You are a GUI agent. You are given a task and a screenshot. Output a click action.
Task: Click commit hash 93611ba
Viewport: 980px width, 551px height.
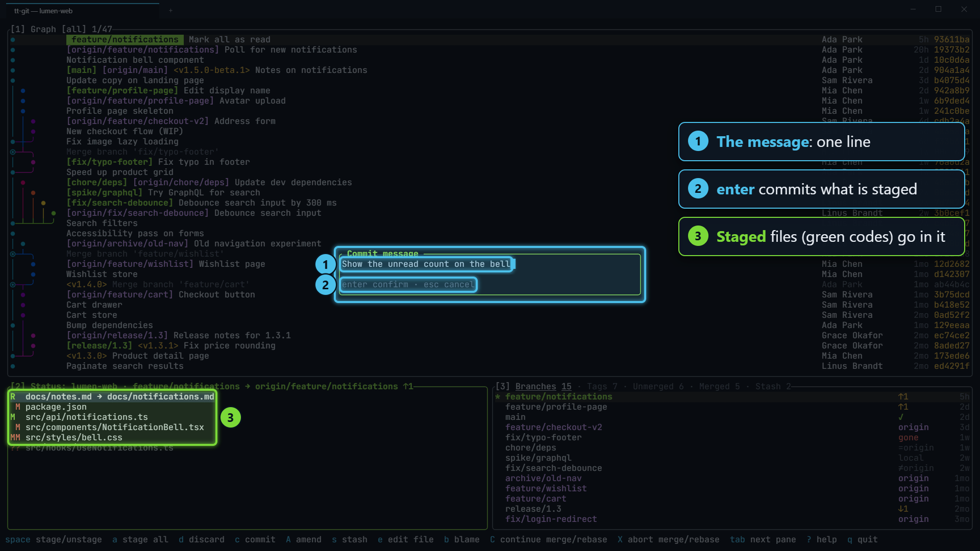(x=952, y=39)
